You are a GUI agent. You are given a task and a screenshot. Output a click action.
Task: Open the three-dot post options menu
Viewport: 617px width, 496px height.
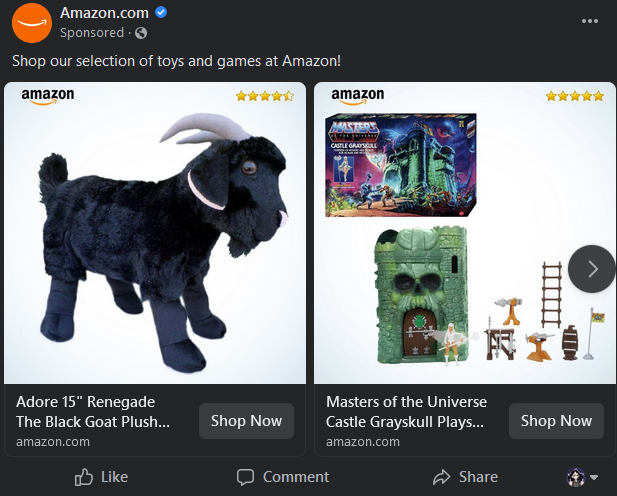(590, 22)
